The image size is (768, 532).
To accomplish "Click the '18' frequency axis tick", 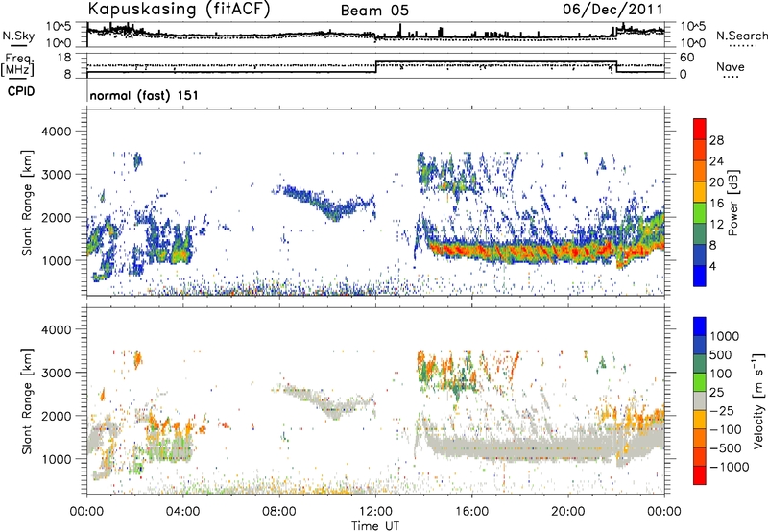I will (x=63, y=58).
